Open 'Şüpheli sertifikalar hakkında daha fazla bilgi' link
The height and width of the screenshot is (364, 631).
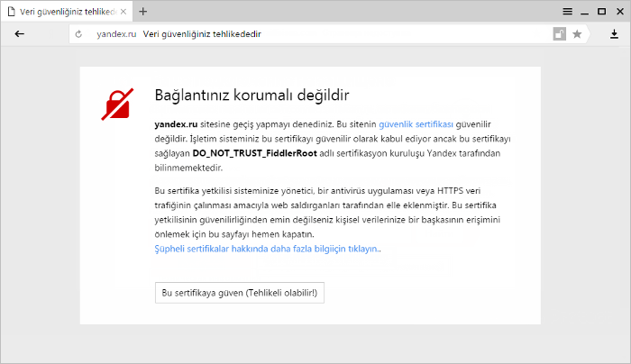click(x=267, y=249)
